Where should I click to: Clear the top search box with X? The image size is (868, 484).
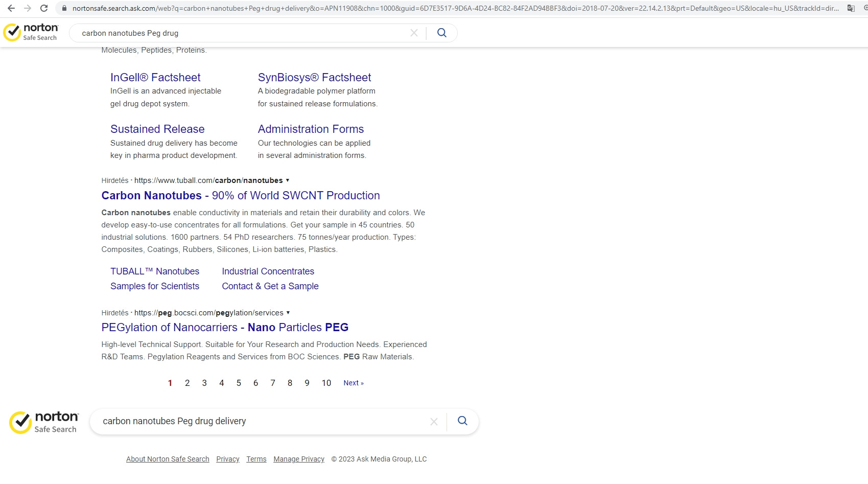(x=414, y=33)
